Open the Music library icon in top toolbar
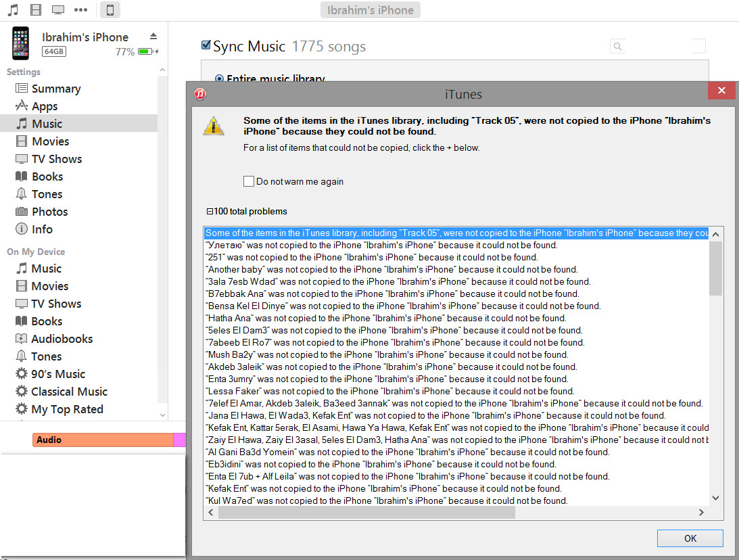This screenshot has height=560, width=739. [x=14, y=9]
